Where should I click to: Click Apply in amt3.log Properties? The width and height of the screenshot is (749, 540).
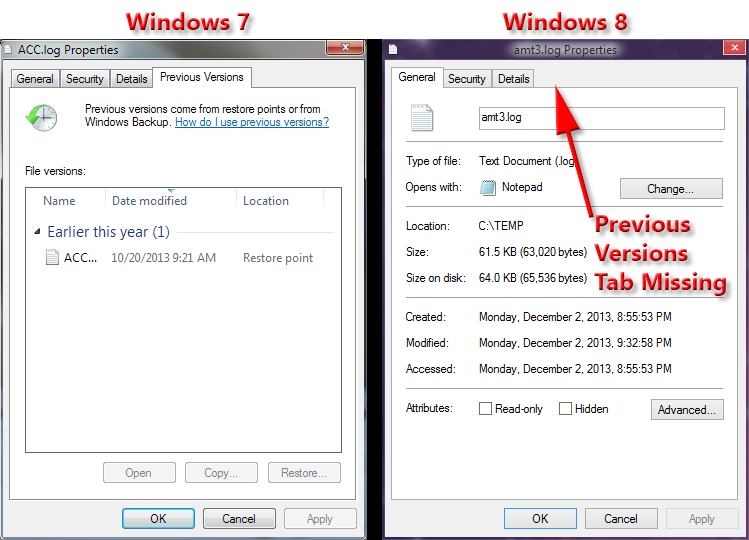702,518
